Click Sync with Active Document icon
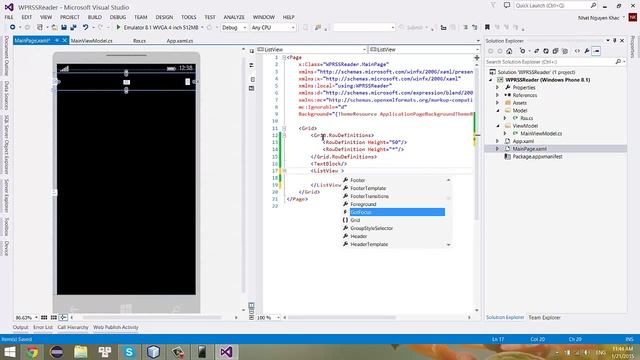Viewport: 640px width, 360px height. pos(536,51)
